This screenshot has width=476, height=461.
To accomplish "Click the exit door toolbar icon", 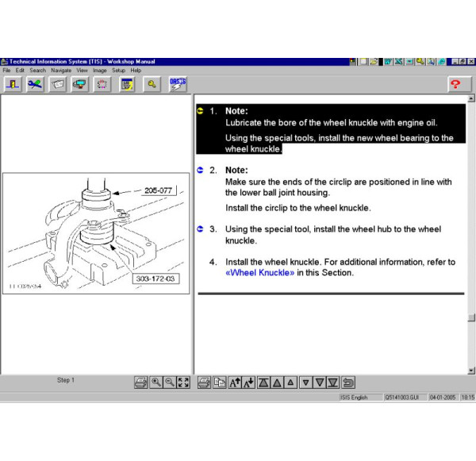I will (14, 84).
